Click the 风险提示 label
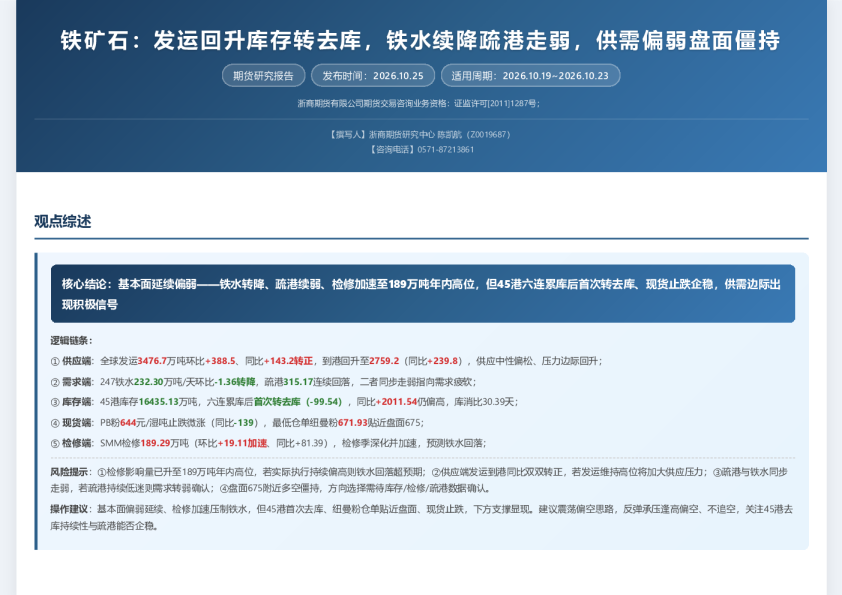The height and width of the screenshot is (595, 842). 71,472
